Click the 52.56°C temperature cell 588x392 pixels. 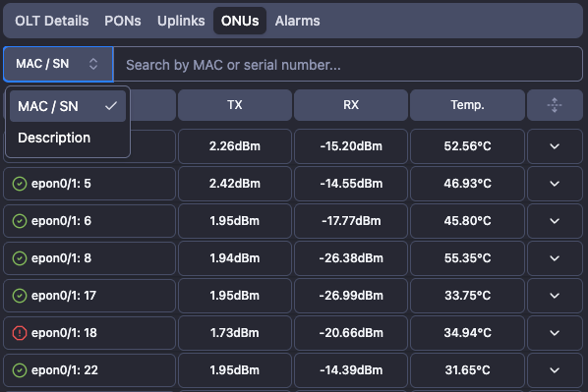467,146
